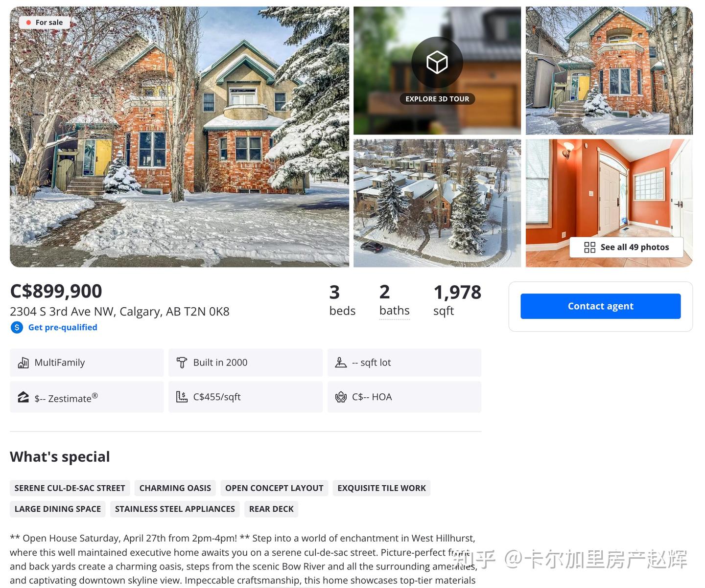
Task: Click the dollar icon beside Get pre-qualified
Action: click(x=17, y=327)
